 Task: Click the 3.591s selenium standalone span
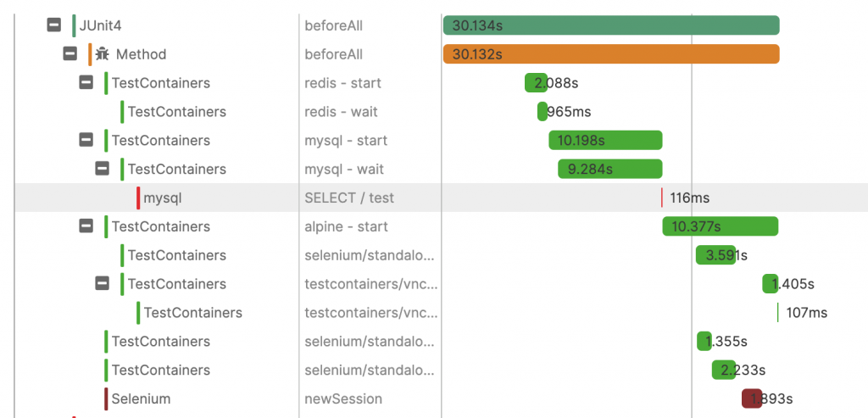[x=715, y=255]
